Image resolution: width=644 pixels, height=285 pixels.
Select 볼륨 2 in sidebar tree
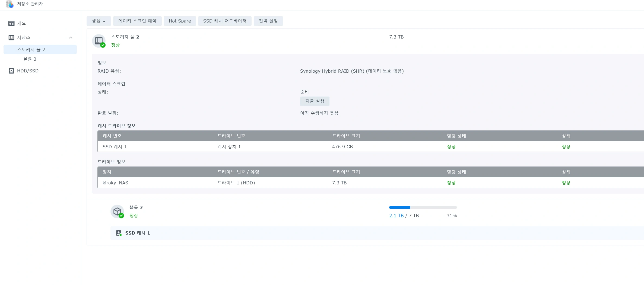point(30,59)
